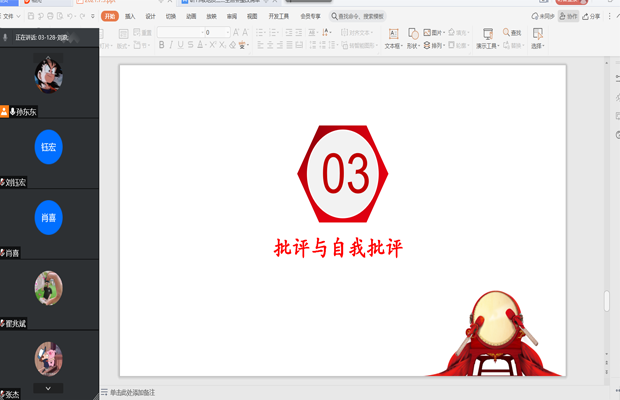Screen dimensions: 620x400
Task: Click the Bold formatting icon
Action: (162, 45)
